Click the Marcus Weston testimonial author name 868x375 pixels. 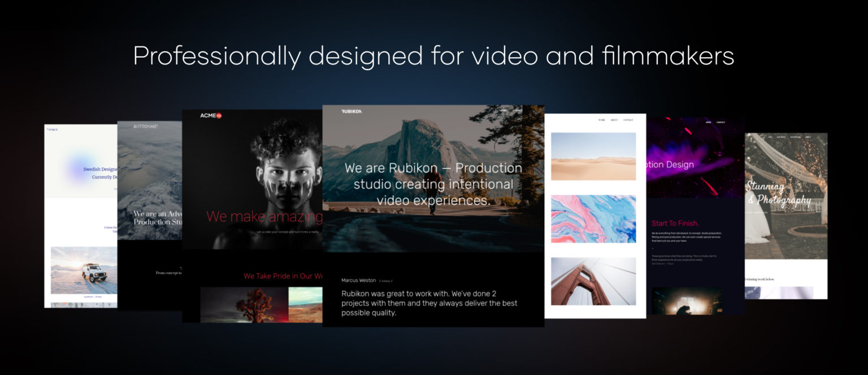point(358,280)
